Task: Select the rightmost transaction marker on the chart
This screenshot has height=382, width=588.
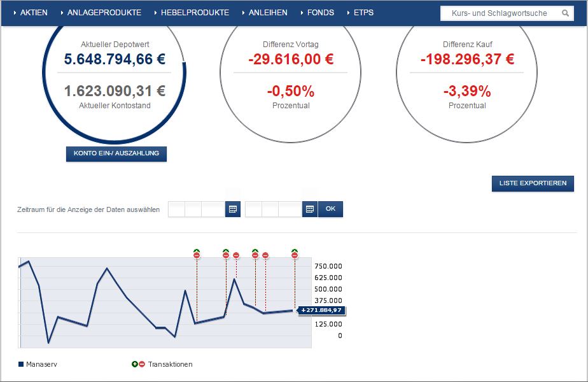Action: coord(294,255)
